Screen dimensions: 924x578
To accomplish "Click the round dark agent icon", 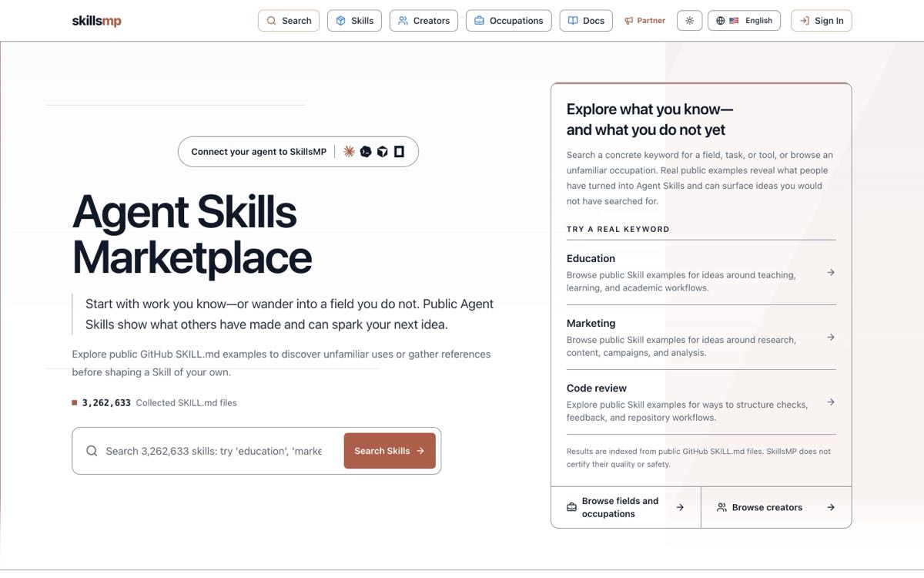I will click(366, 152).
